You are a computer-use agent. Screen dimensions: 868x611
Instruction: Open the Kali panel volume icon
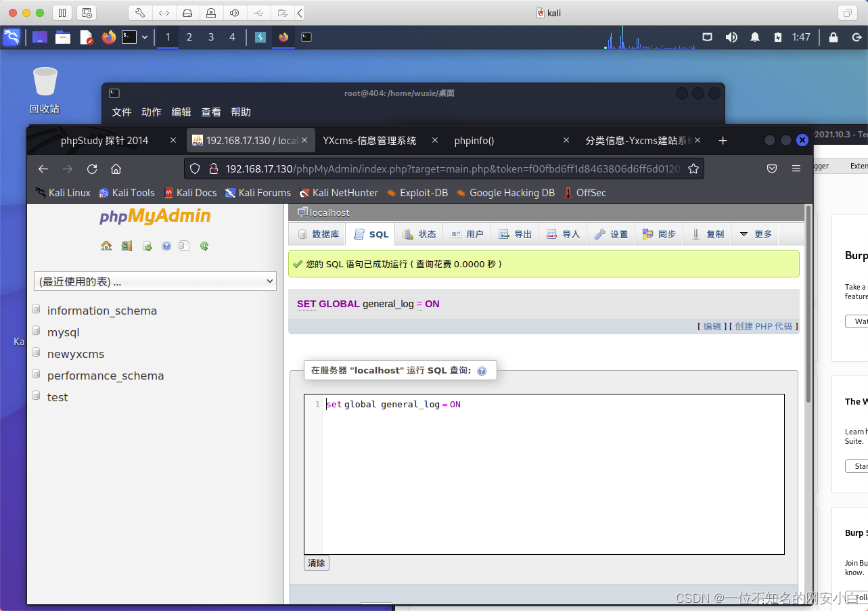[x=731, y=37]
